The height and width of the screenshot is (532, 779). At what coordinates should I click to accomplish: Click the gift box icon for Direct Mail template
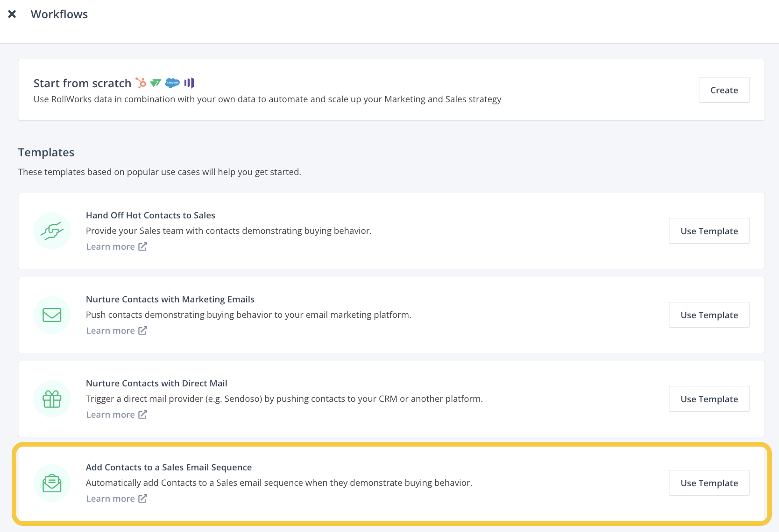coord(52,399)
